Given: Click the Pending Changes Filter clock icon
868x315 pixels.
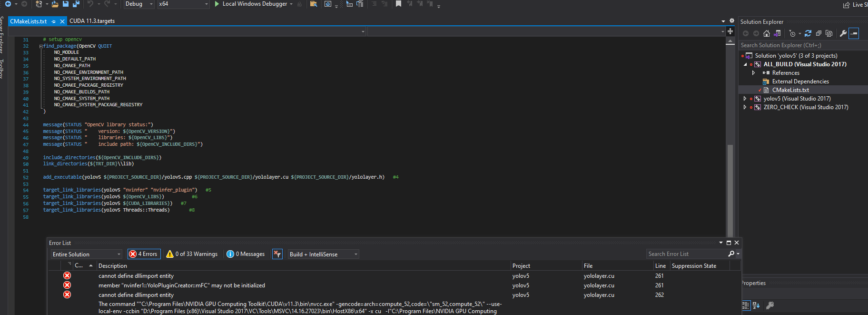Looking at the screenshot, I should click(792, 33).
